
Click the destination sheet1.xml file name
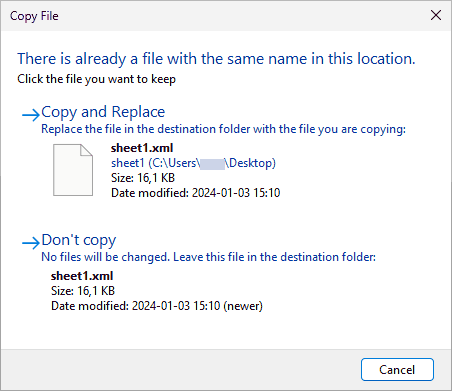click(82, 276)
